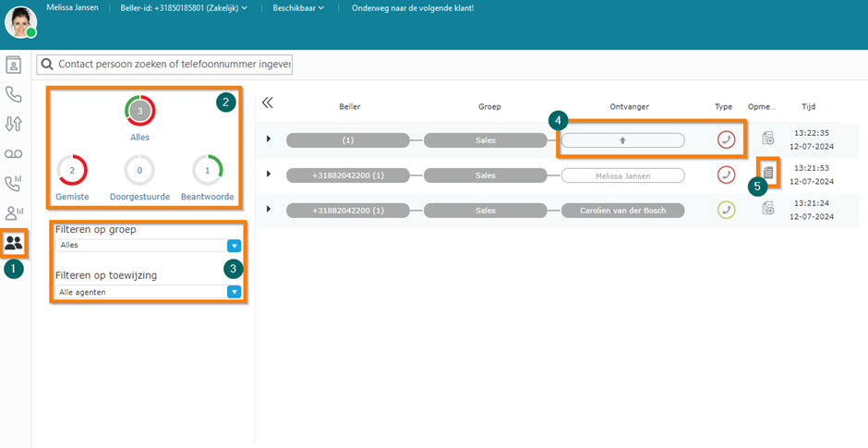Click the contact search input field
The image size is (868, 448).
pyautogui.click(x=164, y=65)
